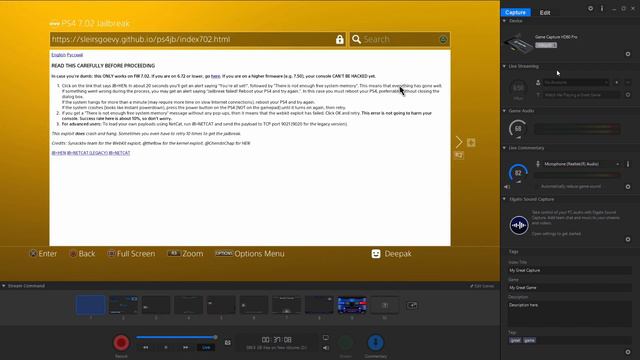Click Open settings to get started link
The height and width of the screenshot is (360, 640).
tap(556, 234)
